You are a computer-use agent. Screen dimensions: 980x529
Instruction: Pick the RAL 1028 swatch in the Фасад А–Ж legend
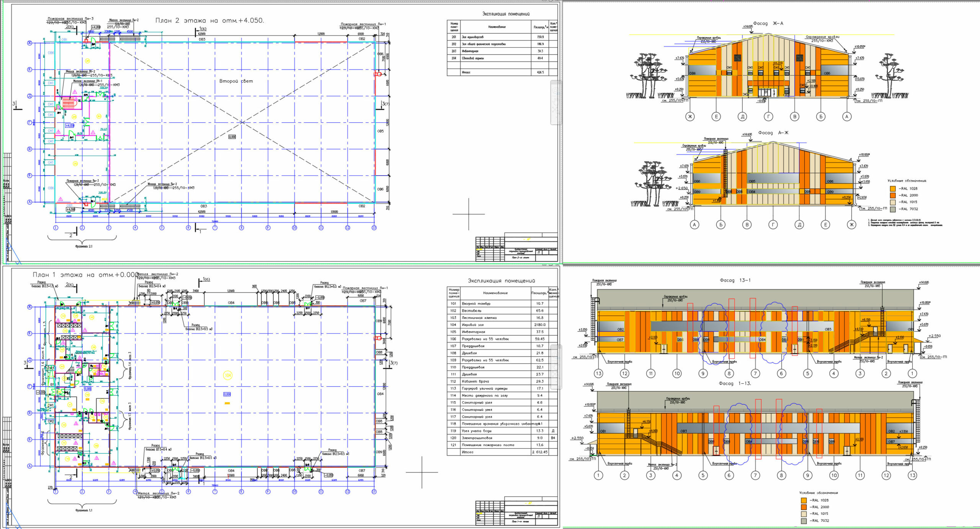point(893,189)
